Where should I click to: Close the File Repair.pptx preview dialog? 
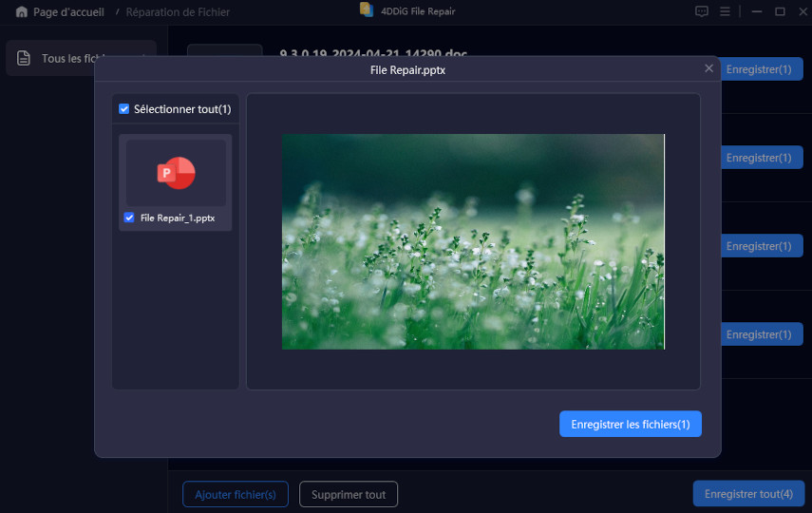click(x=708, y=68)
